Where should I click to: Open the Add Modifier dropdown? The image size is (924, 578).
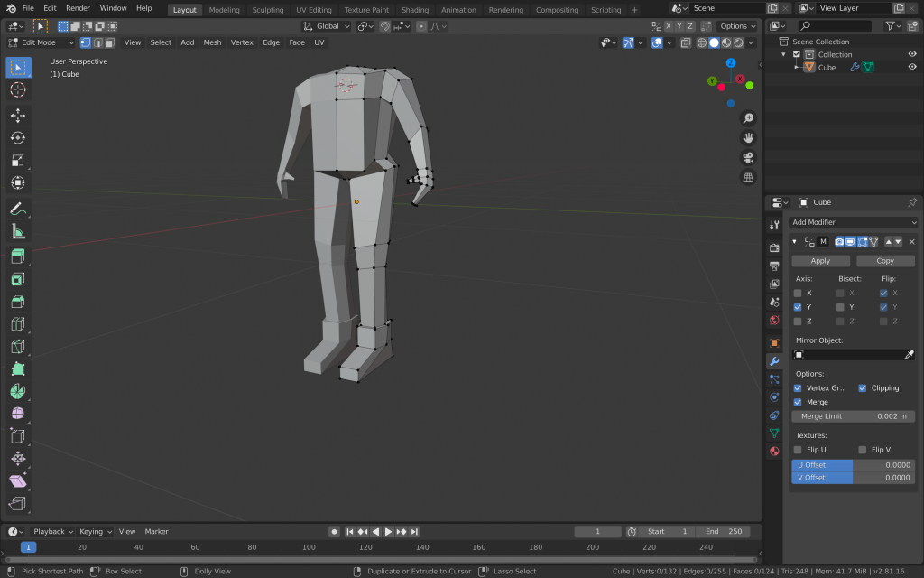point(854,222)
